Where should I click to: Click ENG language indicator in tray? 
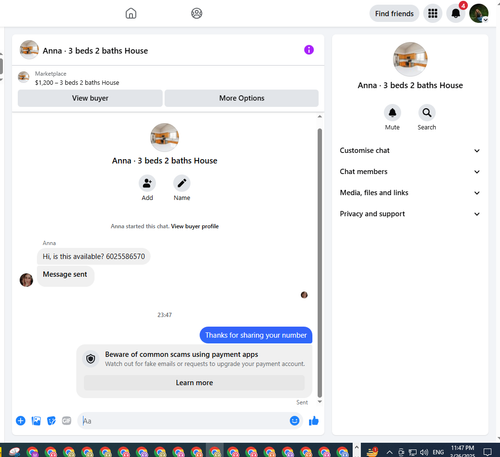pos(438,452)
